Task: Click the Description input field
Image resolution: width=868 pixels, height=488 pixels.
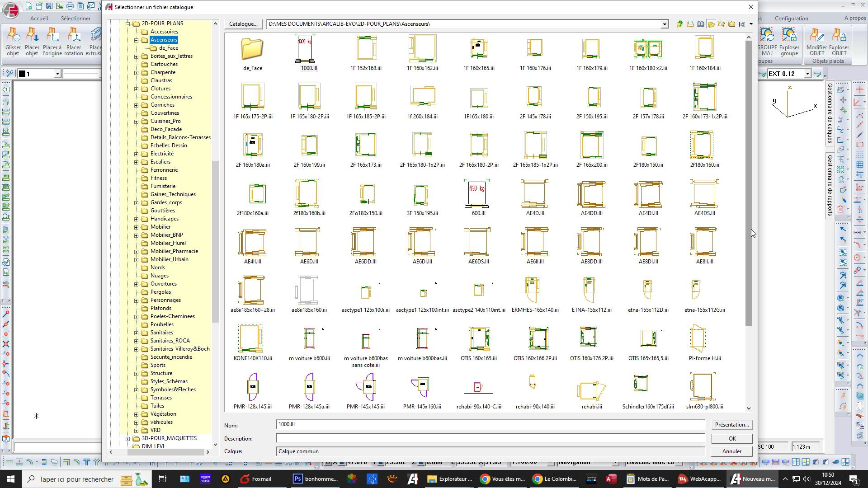Action: pos(490,438)
